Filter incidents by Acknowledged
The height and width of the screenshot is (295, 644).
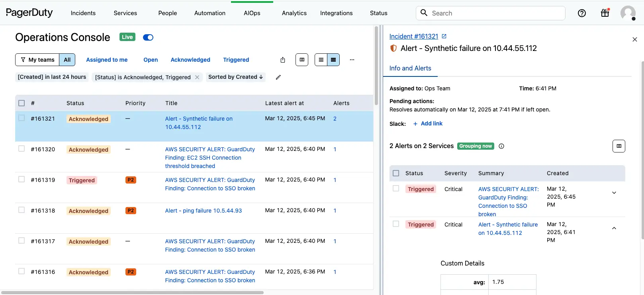(190, 60)
